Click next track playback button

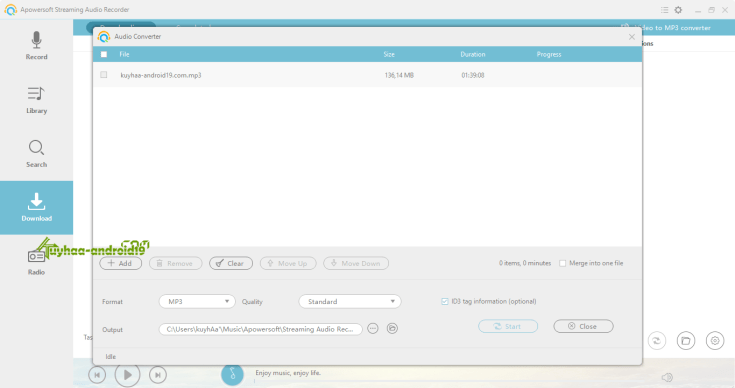[x=158, y=375]
